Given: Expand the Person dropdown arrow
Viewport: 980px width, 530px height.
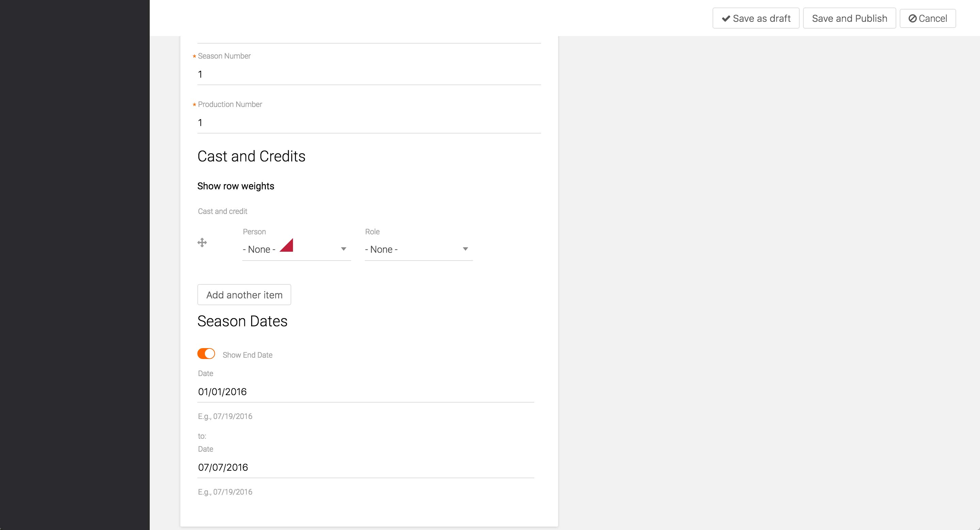Looking at the screenshot, I should click(343, 249).
